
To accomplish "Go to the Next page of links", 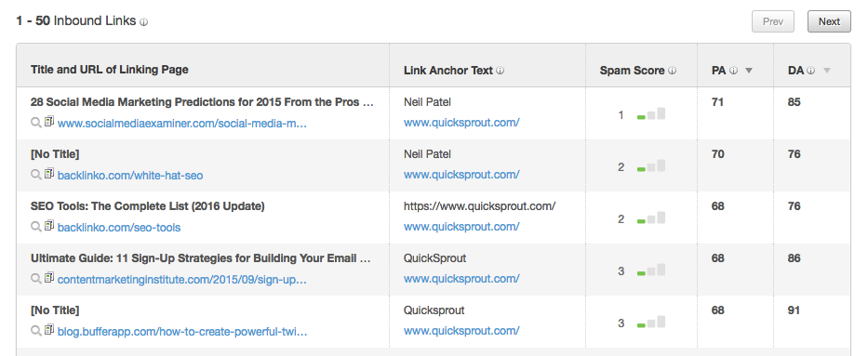I will 829,21.
